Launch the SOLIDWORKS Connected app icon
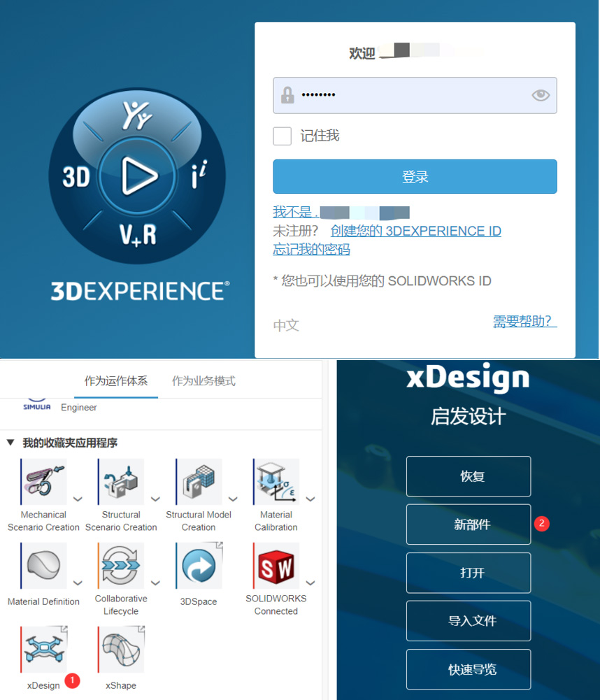The image size is (600, 700). click(276, 565)
